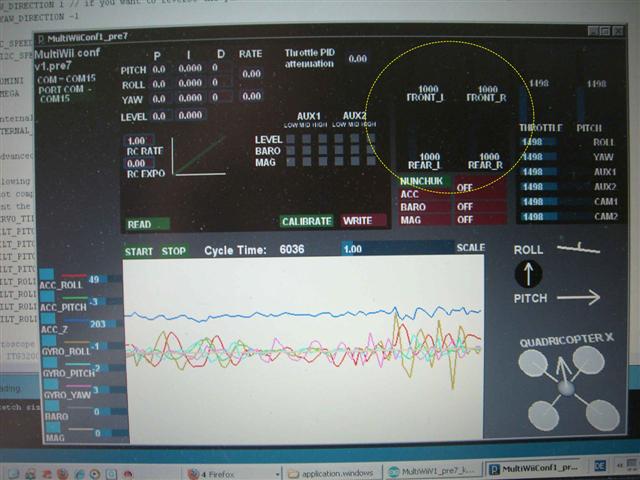
Task: Click the pitch horizon arrow icon
Action: [578, 298]
